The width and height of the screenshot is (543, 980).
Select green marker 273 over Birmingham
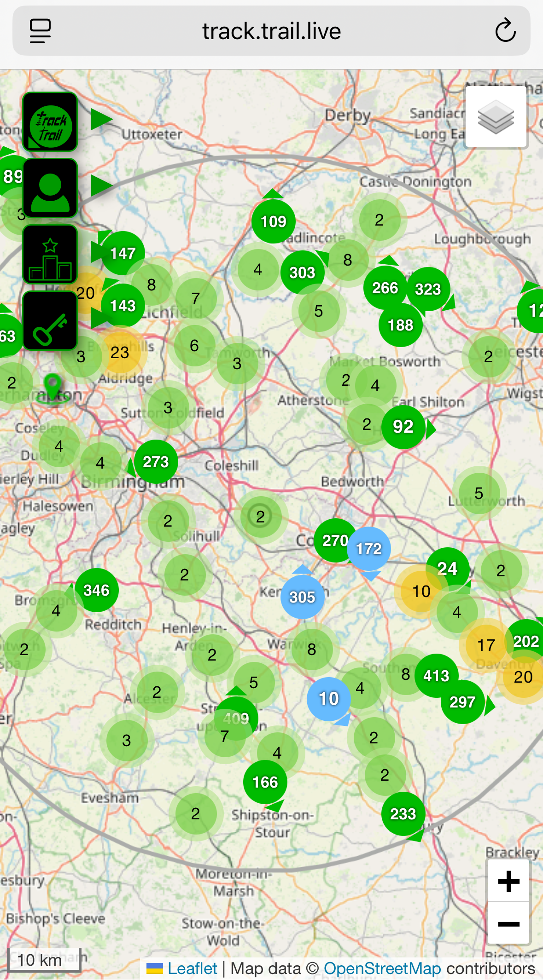(x=156, y=462)
